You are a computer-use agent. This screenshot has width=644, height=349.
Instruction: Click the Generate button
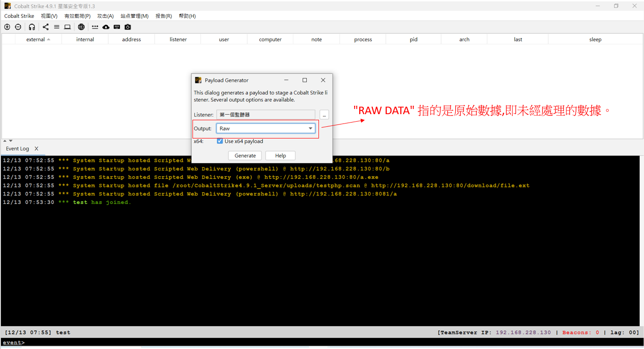pos(245,156)
